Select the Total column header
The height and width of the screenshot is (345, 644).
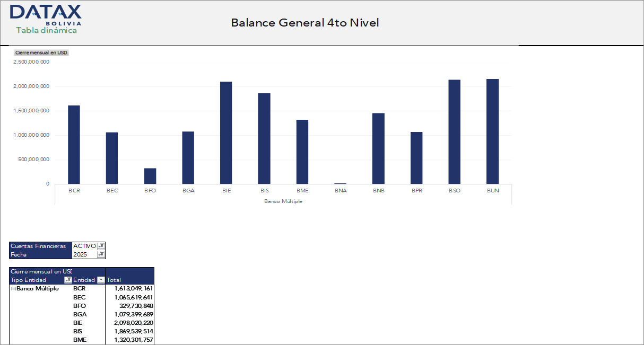[x=115, y=279]
